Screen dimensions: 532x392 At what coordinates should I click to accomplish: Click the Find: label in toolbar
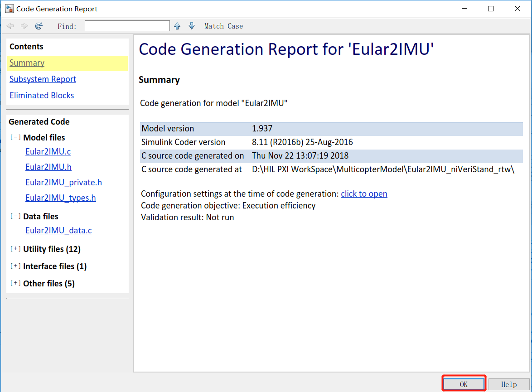pos(67,26)
